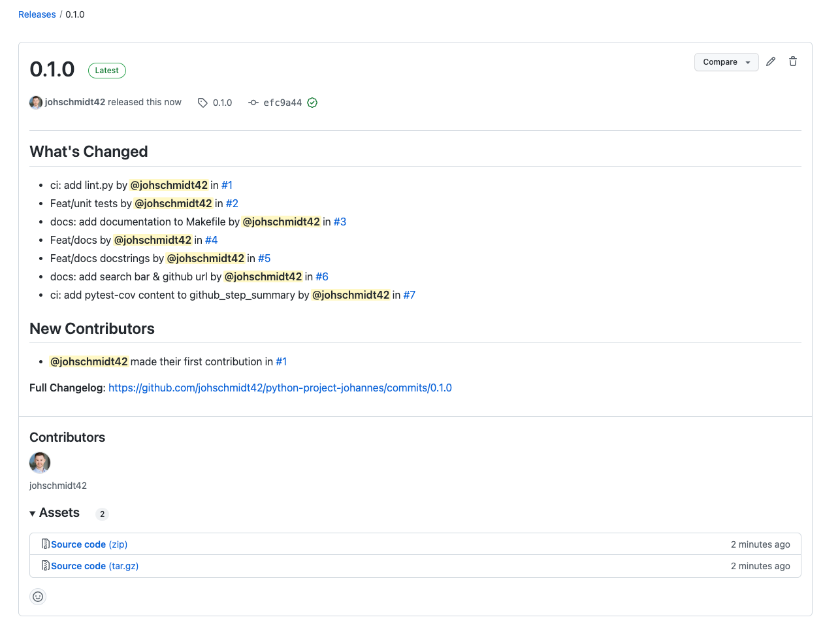Open the Full Changelog URL

click(280, 388)
